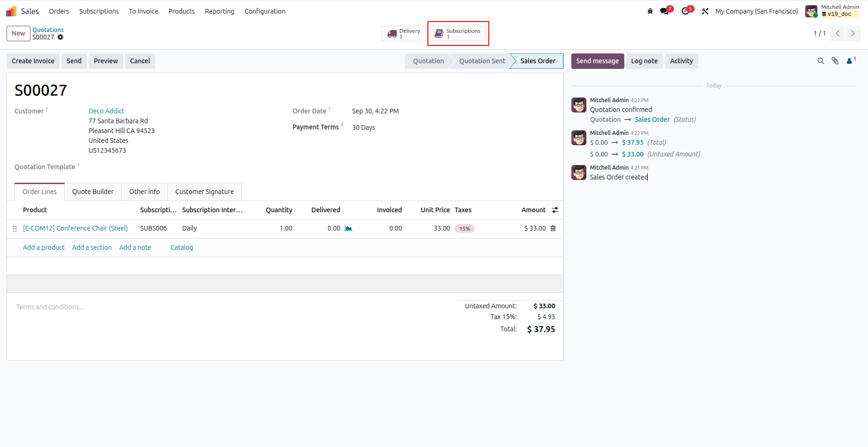Switch to the Customer Signature tab
This screenshot has width=868, height=447.
pyautogui.click(x=204, y=192)
